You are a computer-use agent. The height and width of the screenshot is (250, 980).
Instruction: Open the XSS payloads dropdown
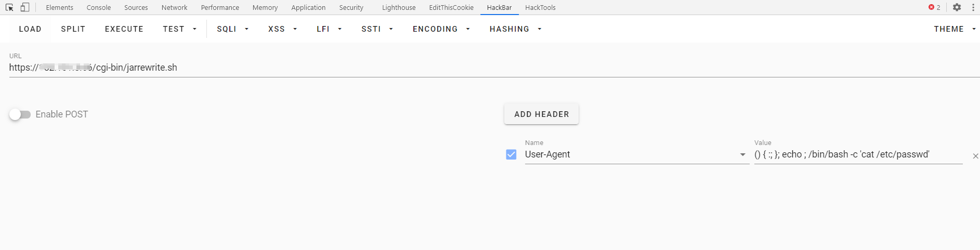282,29
